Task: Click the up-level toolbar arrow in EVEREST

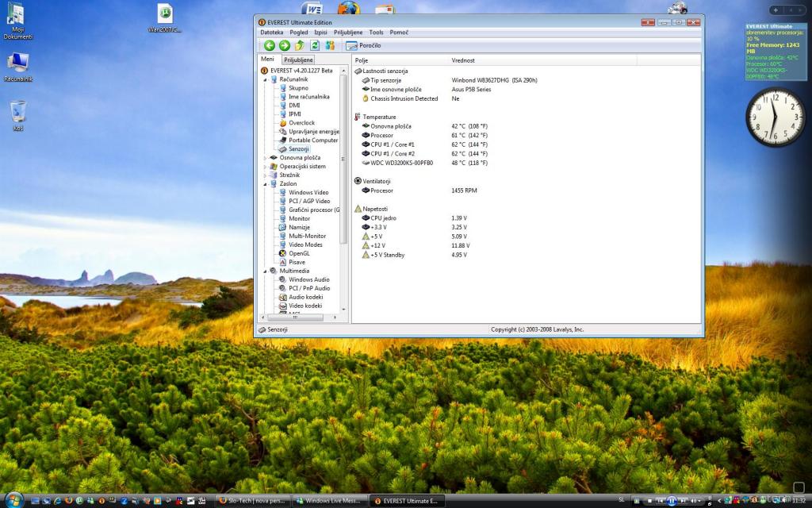Action: (299, 45)
